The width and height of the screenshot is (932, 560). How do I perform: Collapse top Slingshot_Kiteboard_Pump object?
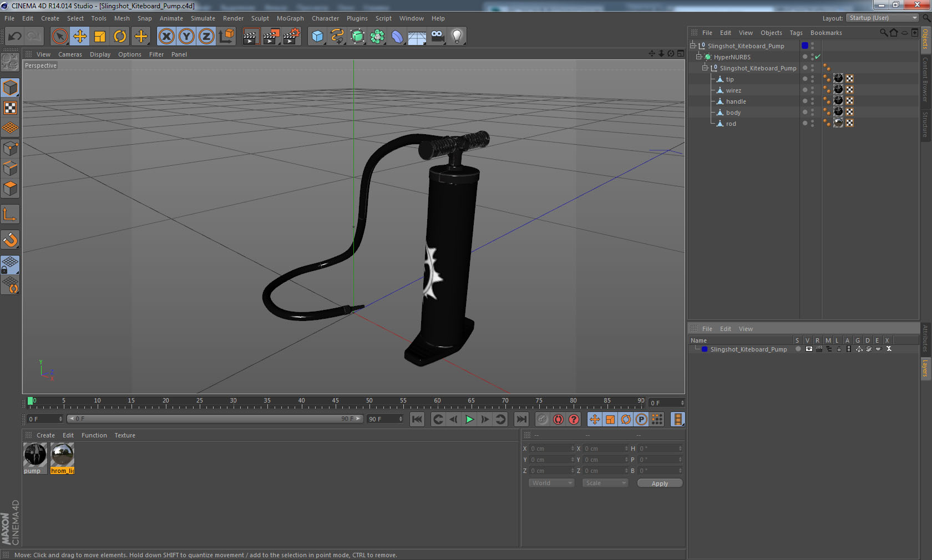pos(693,46)
